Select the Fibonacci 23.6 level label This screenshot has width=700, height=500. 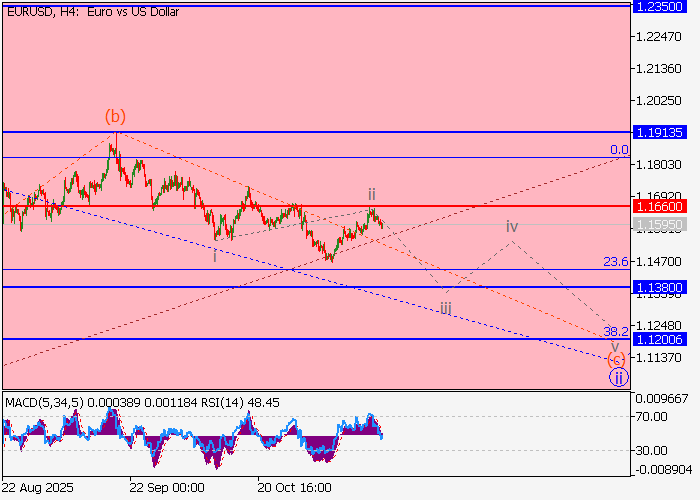tap(615, 262)
